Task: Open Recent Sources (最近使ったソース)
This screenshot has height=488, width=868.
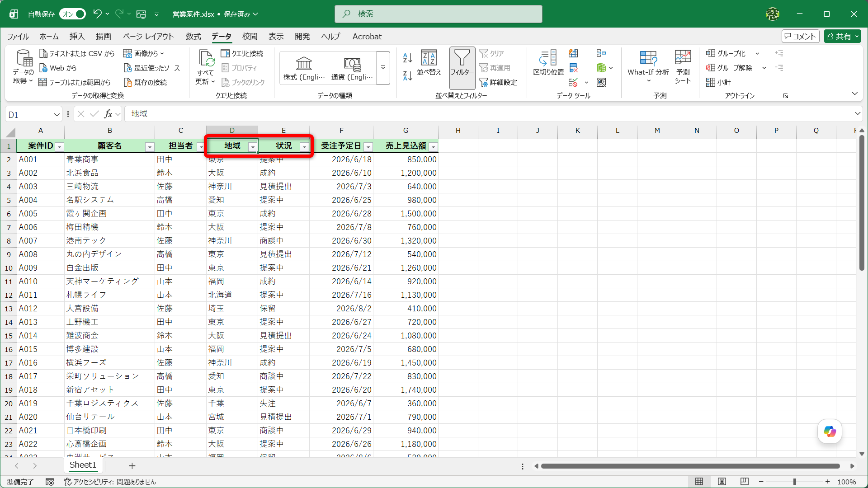Action: coord(152,68)
